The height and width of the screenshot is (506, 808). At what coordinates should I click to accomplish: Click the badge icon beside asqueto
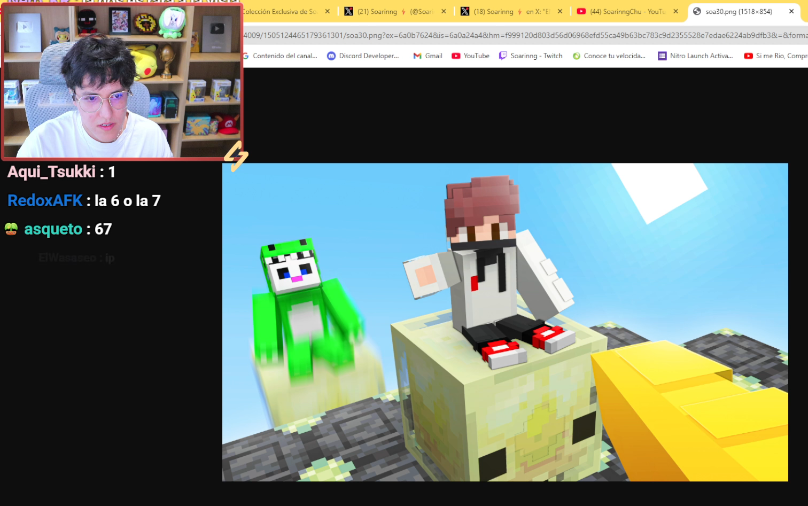tap(11, 229)
